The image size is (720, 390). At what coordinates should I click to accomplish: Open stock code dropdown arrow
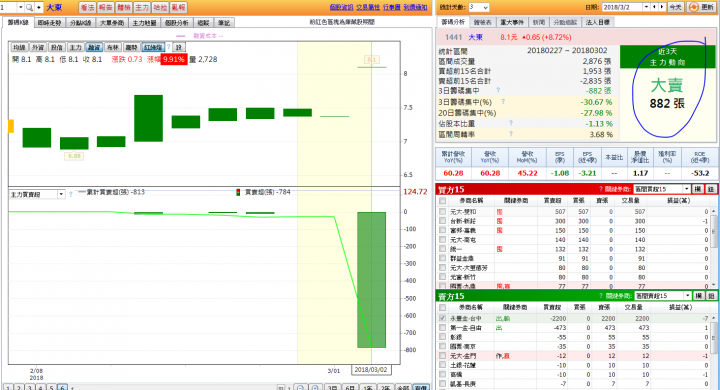point(21,7)
